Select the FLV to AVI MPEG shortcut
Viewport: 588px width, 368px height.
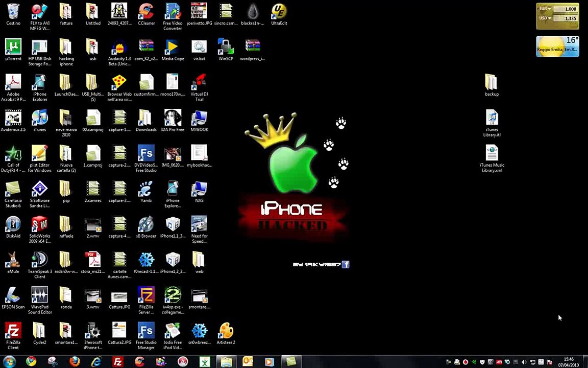[40, 17]
